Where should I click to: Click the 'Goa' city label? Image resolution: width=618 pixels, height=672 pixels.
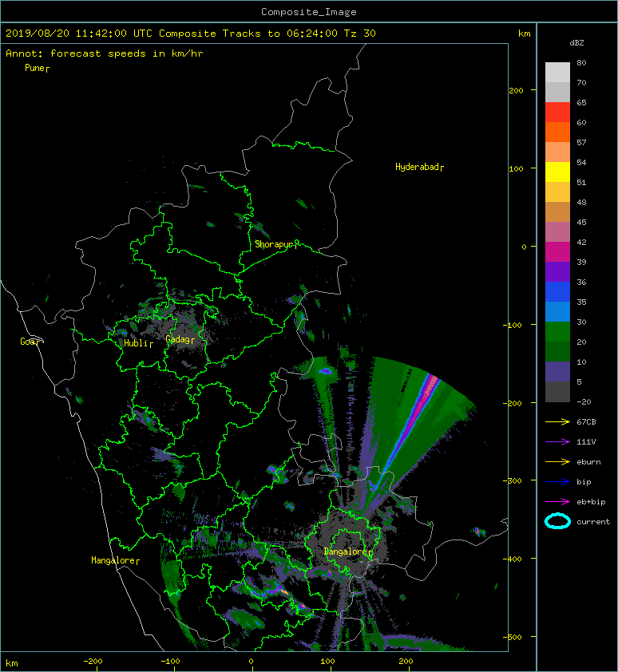coord(28,342)
